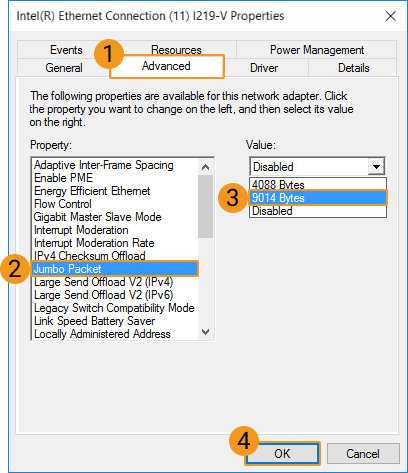Viewport: 408px width, 473px height.
Task: Switch to the General tab
Action: pyautogui.click(x=64, y=68)
